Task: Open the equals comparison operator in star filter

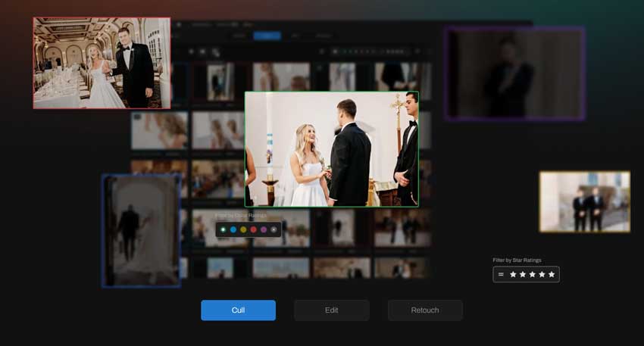Action: pyautogui.click(x=501, y=274)
